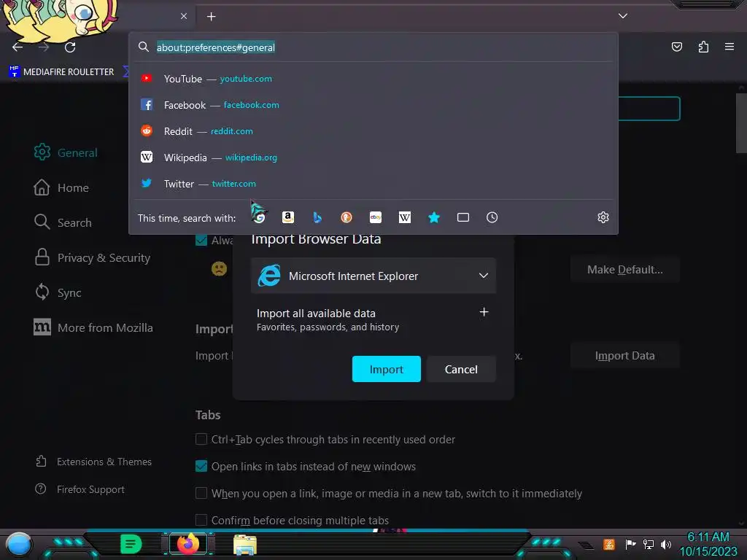
Task: Open More from Mozilla category
Action: click(x=93, y=327)
